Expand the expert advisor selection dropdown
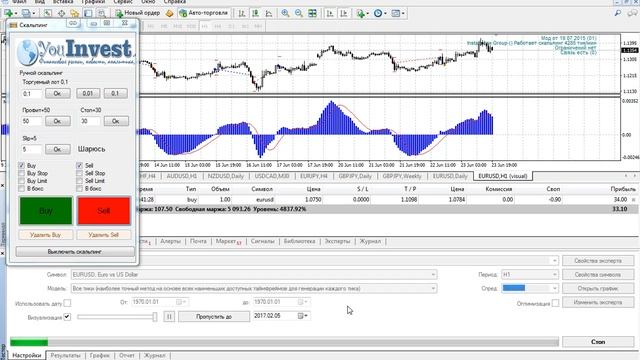This screenshot has height=360, width=640. 554,260
